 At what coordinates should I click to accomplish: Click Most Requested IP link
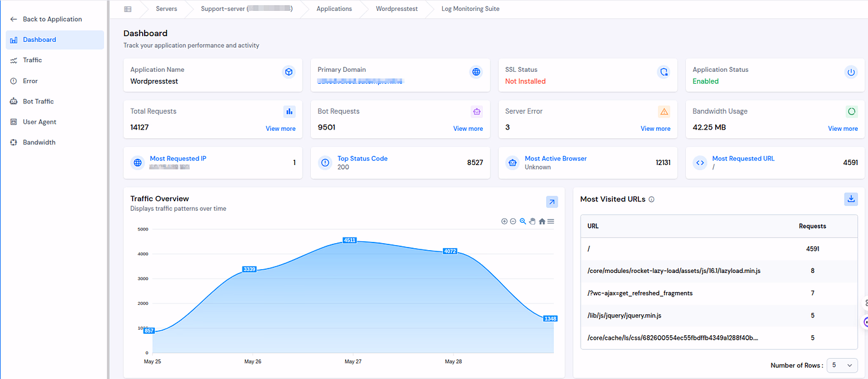178,159
